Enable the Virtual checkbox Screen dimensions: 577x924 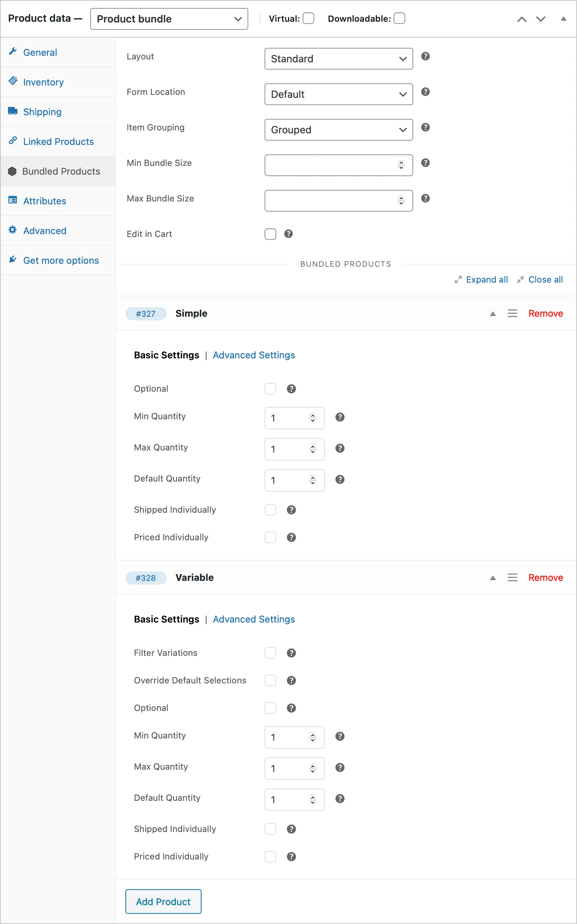point(308,18)
